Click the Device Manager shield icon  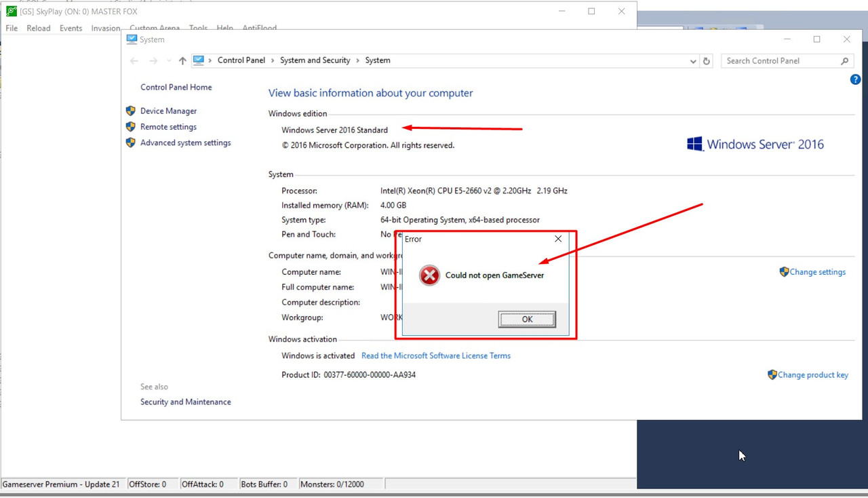click(x=131, y=111)
